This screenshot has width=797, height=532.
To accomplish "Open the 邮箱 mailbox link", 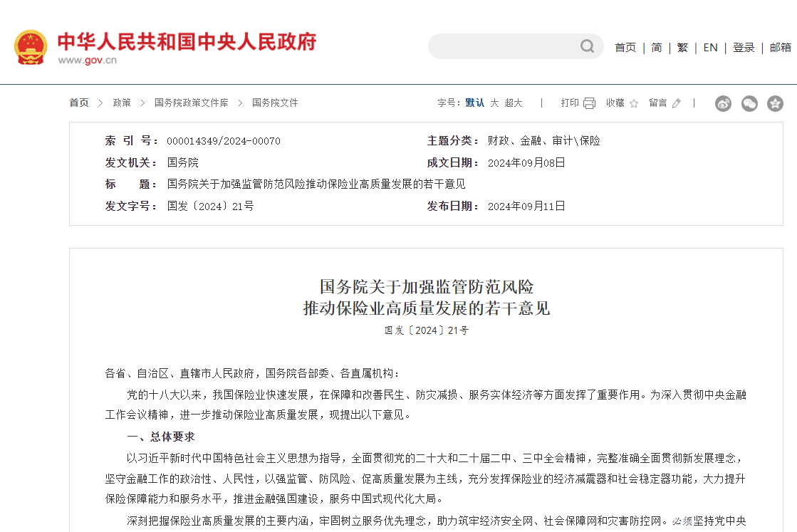I will (x=780, y=48).
